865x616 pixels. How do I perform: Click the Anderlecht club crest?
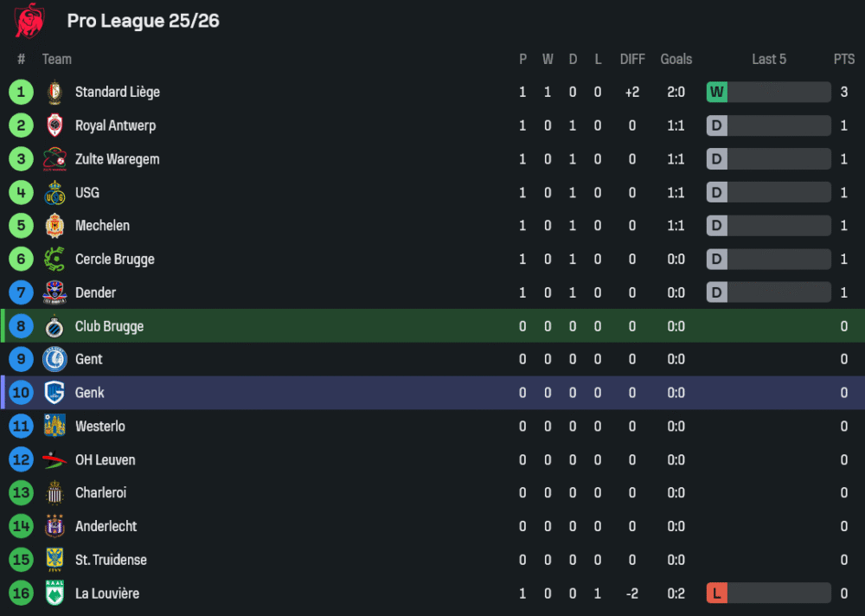point(54,526)
